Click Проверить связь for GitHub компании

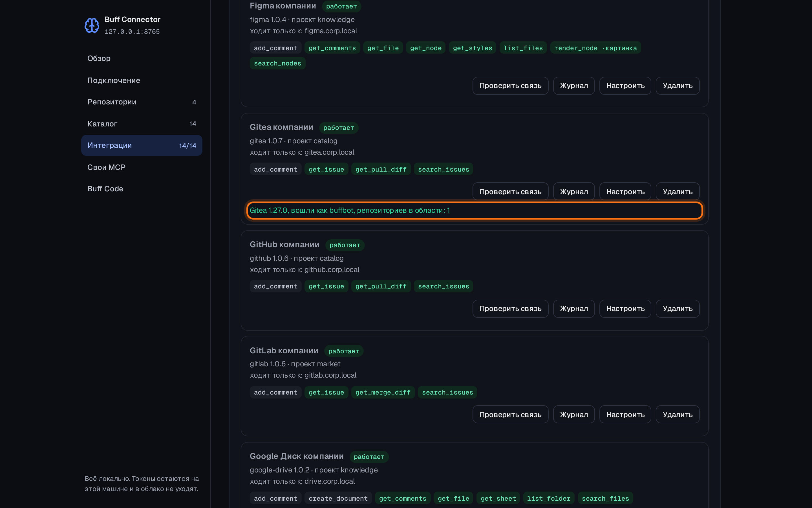coord(510,308)
